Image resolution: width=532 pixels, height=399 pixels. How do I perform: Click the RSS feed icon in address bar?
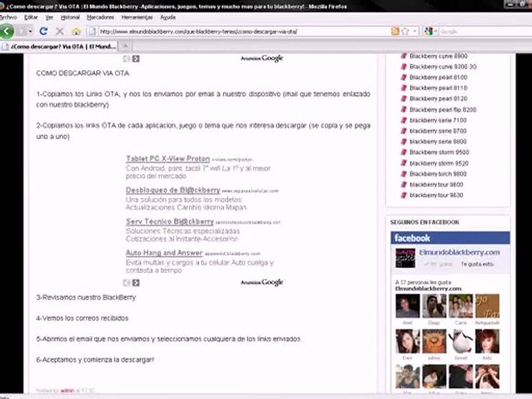click(x=395, y=32)
